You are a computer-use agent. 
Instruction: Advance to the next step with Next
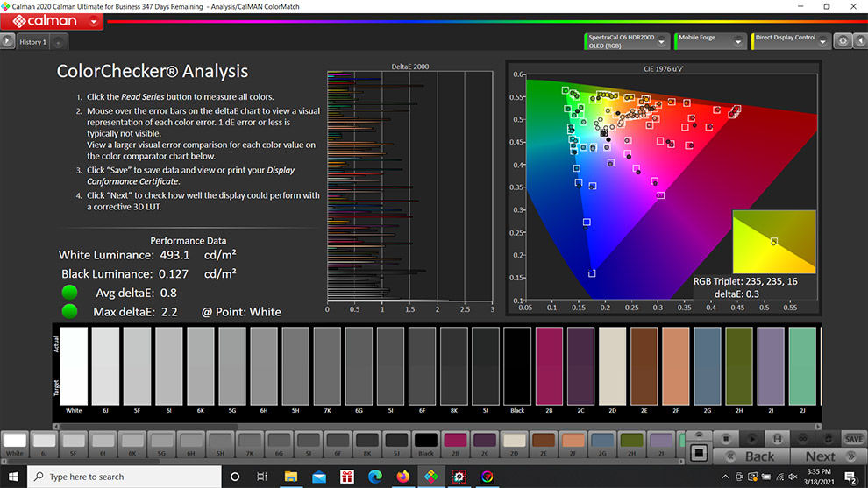pyautogui.click(x=829, y=456)
